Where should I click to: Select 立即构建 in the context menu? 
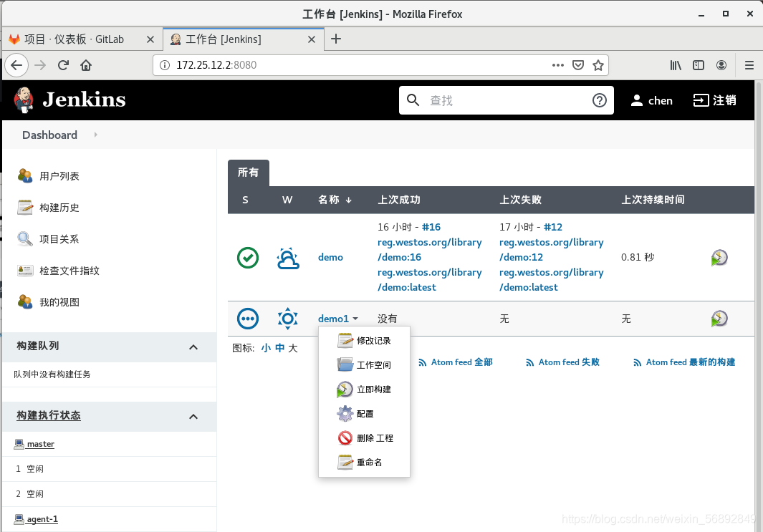pos(364,389)
